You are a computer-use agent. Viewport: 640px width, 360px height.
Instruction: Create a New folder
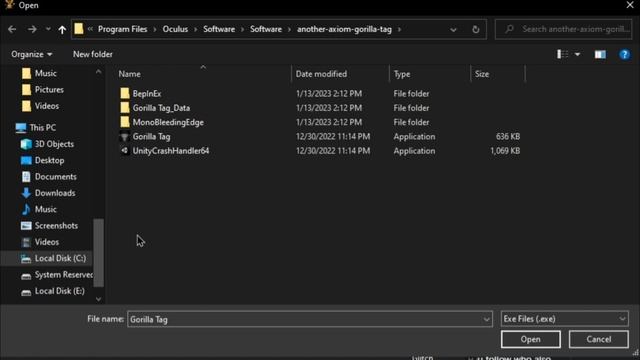[x=93, y=54]
